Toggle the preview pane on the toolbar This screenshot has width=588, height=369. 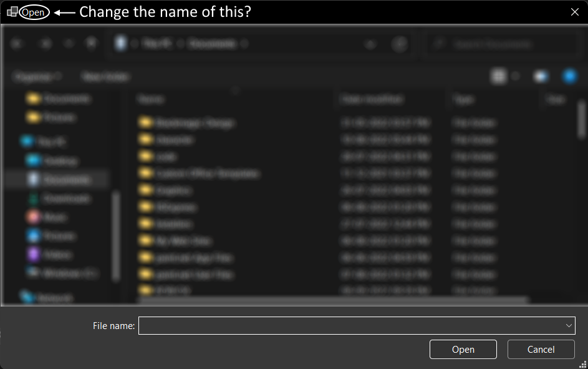pos(541,76)
